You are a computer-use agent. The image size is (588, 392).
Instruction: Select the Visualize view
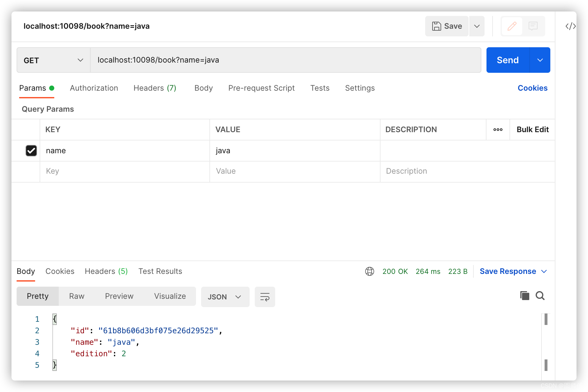[170, 296]
